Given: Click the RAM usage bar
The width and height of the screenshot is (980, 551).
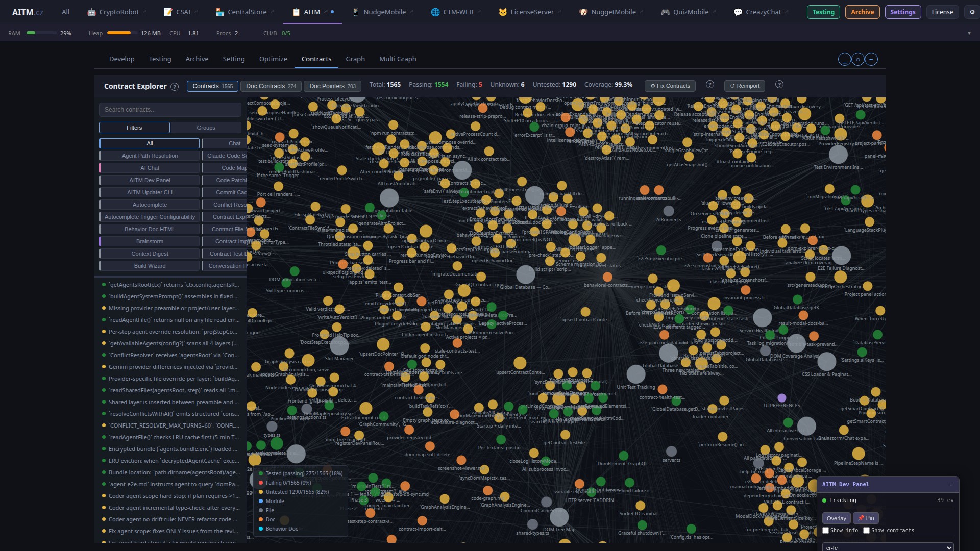Looking at the screenshot, I should point(41,33).
